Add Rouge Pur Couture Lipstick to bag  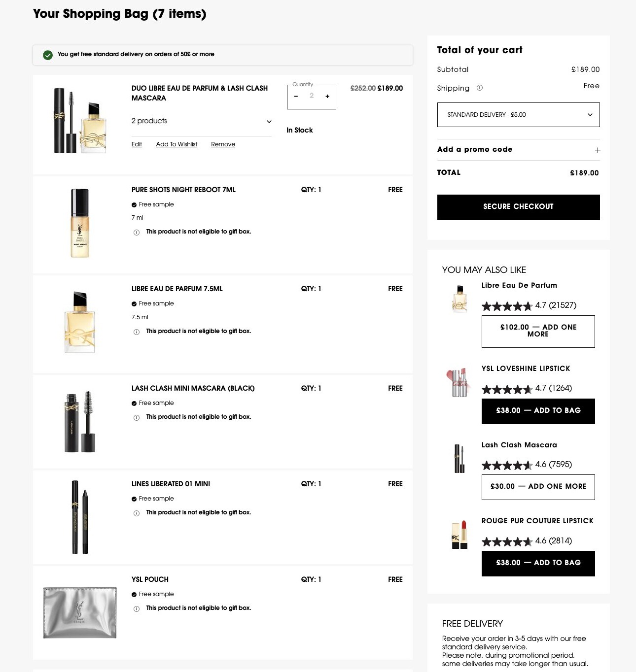coord(538,563)
